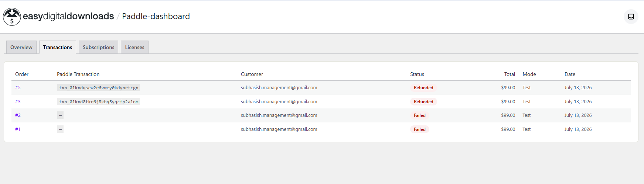Go to the Licenses tab
The height and width of the screenshot is (184, 644).
134,47
